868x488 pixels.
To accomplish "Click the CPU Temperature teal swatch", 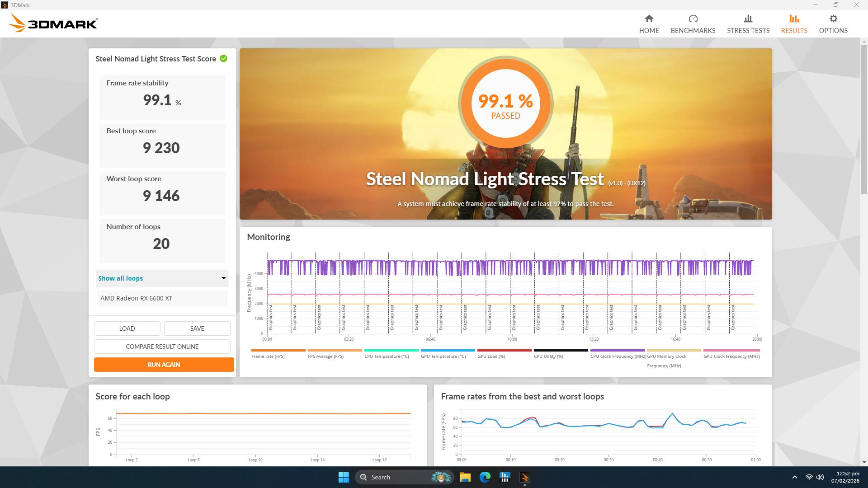I will point(392,350).
